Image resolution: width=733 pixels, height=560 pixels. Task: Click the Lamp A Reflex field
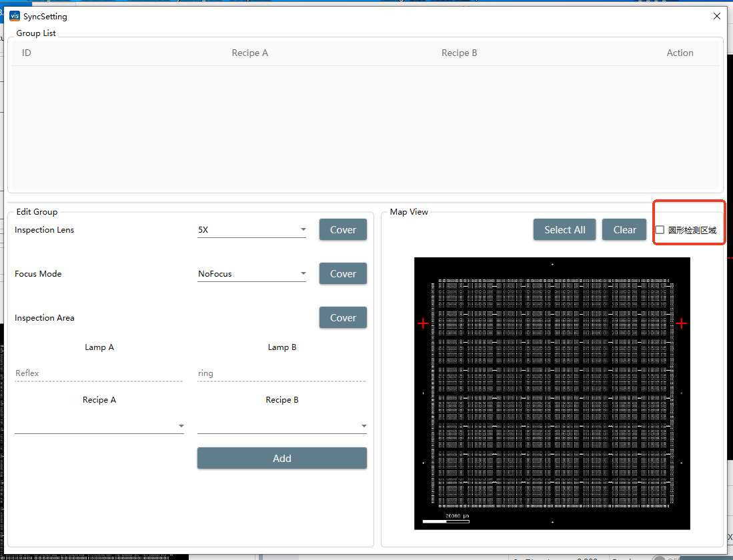click(99, 373)
